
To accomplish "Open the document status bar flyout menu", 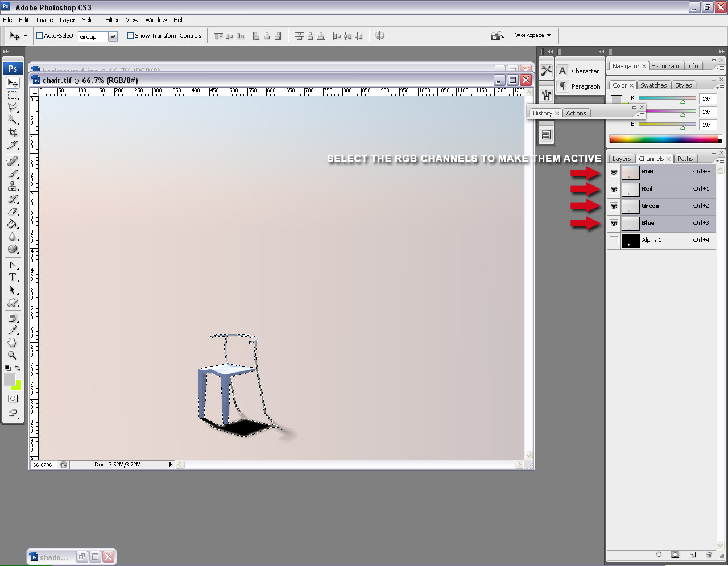I will (171, 464).
